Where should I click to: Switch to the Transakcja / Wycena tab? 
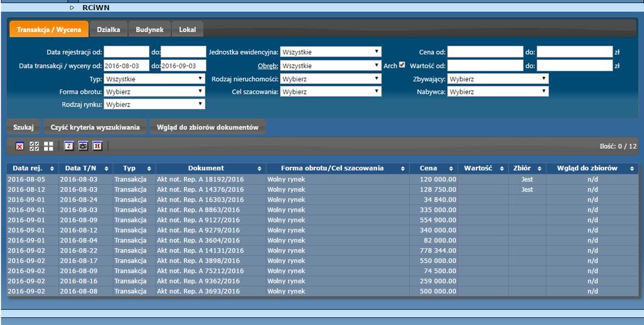[x=49, y=30]
